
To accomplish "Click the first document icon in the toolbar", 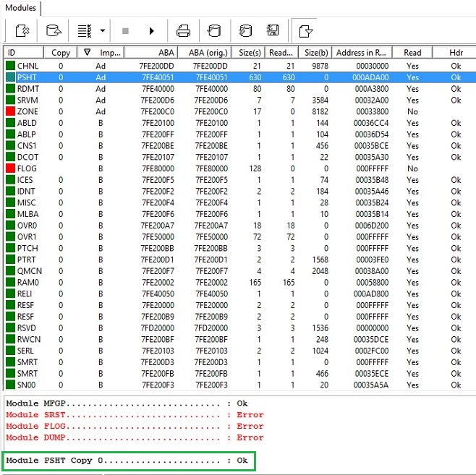I will coord(21,31).
